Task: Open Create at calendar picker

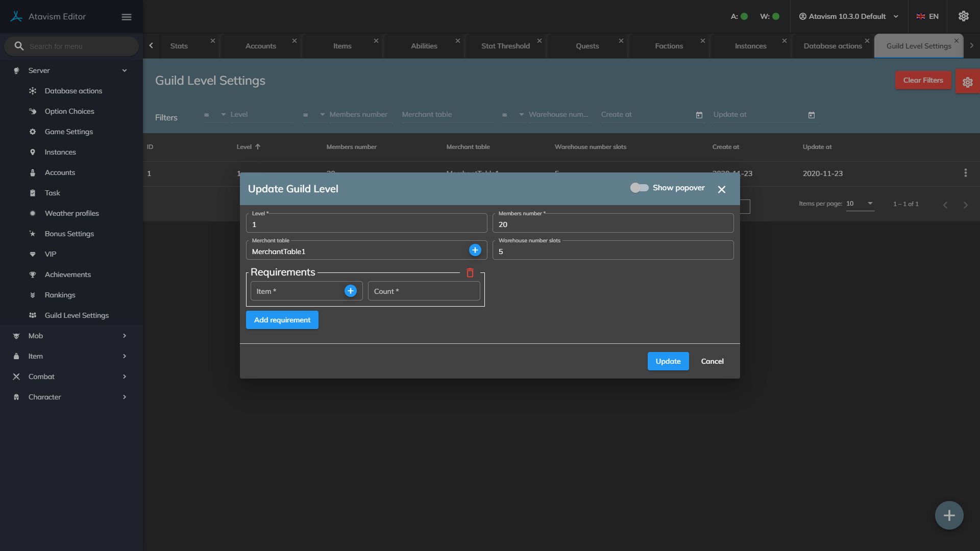Action: point(699,115)
